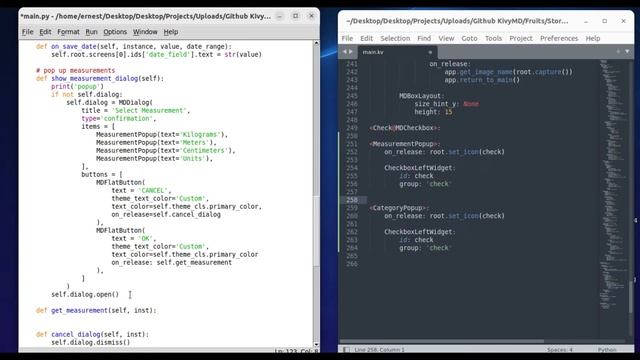Click the new tab plus icon in Sublime
This screenshot has height=360, width=640.
pos(618,51)
